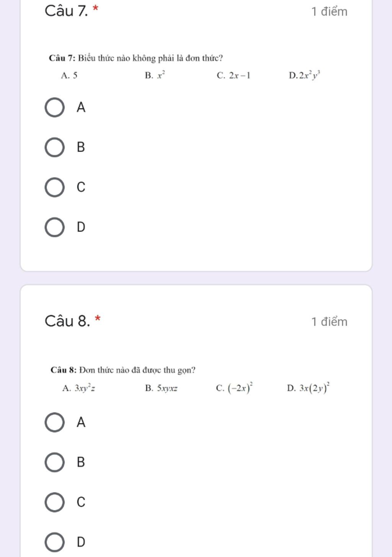Mark radio option C in Câu 7
Viewport: 392px width, 557px height.
pyautogui.click(x=54, y=187)
